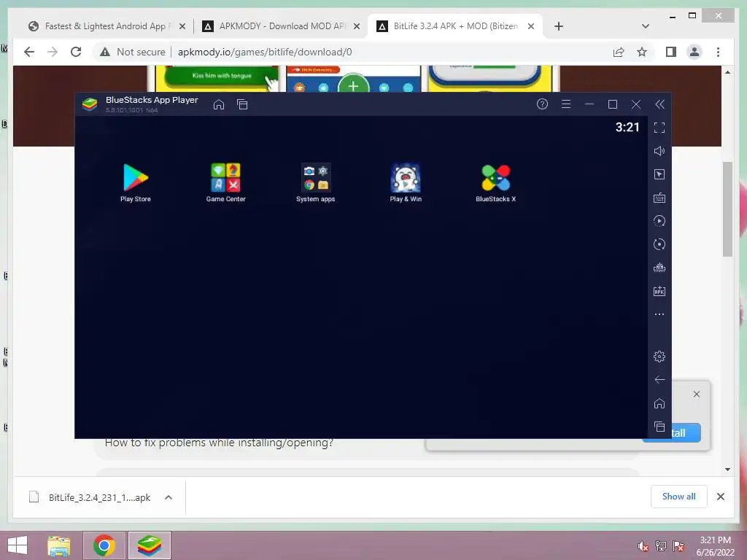
Task: Reload the apkmody page
Action: pos(76,52)
